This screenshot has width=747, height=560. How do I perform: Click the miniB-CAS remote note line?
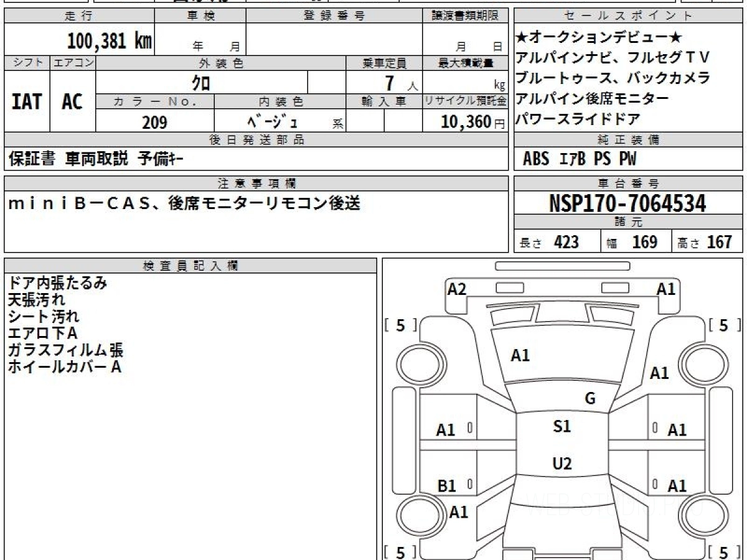184,203
